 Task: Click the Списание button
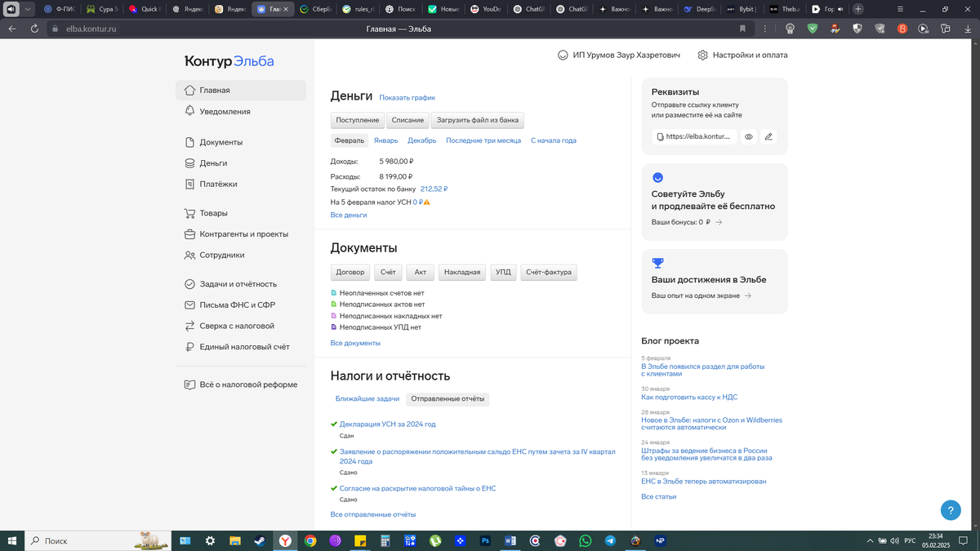coord(408,120)
